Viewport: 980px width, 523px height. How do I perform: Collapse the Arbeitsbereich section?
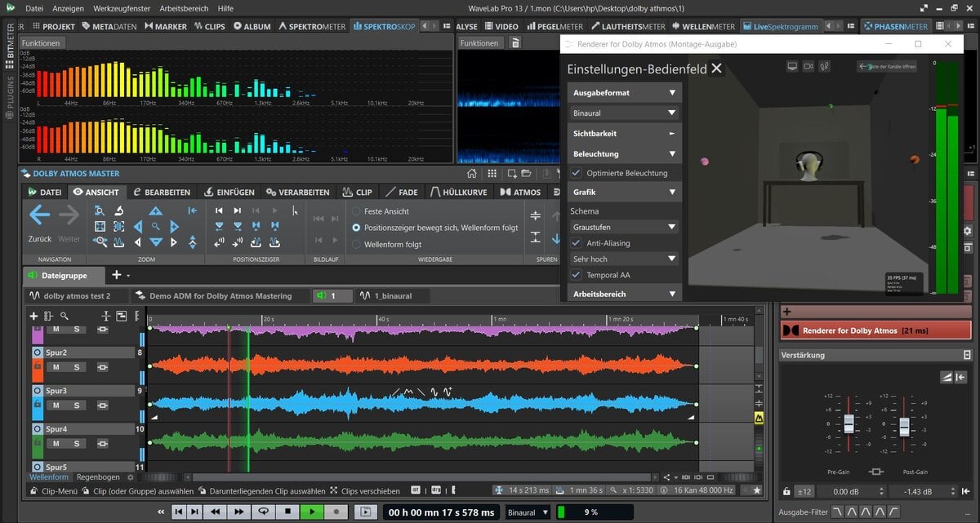tap(625, 294)
